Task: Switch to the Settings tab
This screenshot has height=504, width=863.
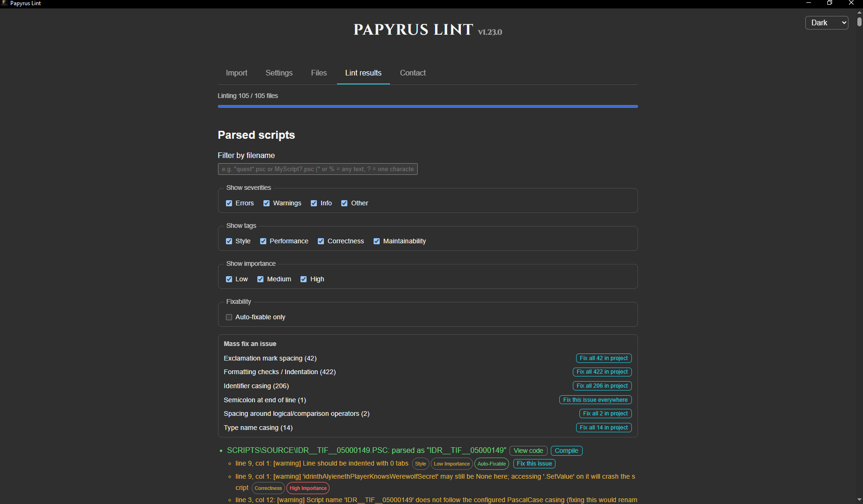Action: (279, 73)
